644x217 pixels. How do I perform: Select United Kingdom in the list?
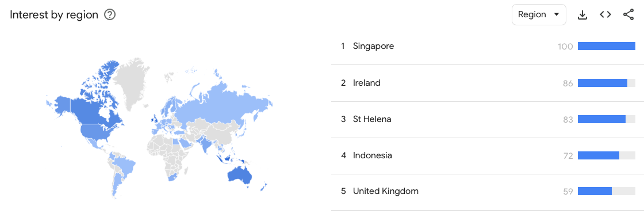pos(386,191)
